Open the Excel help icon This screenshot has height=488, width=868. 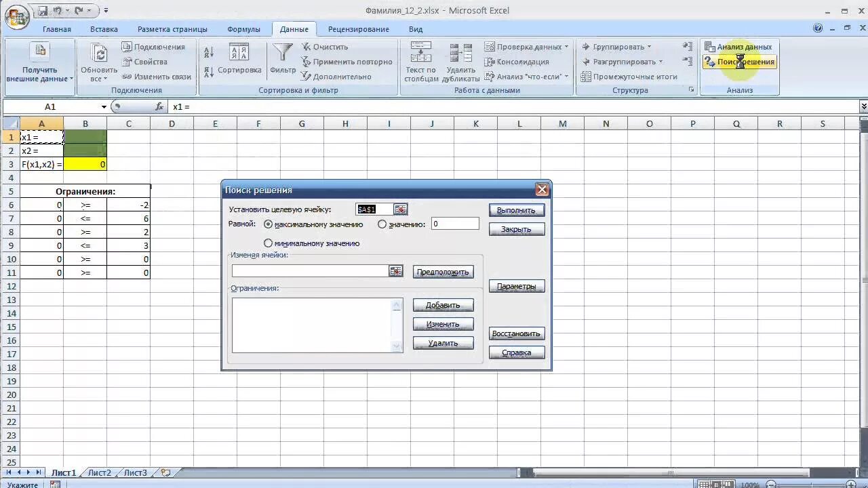818,28
